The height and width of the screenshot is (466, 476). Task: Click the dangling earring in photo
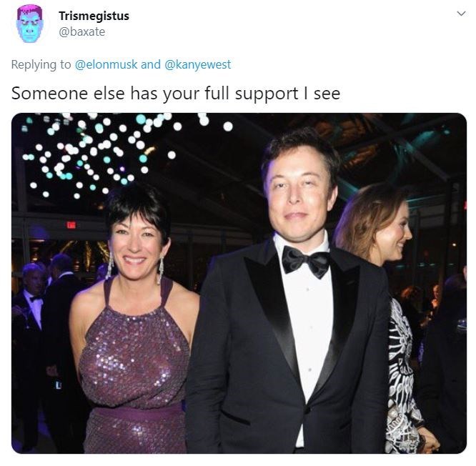(160, 270)
